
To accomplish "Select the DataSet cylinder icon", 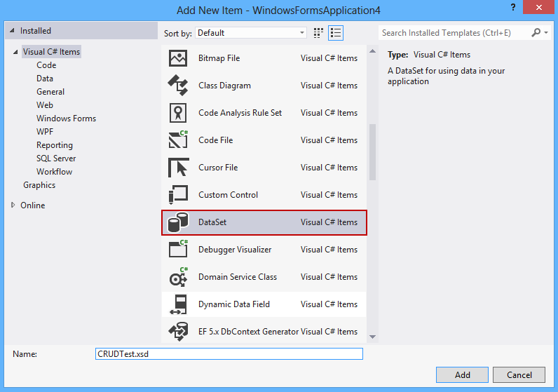I will [x=178, y=222].
